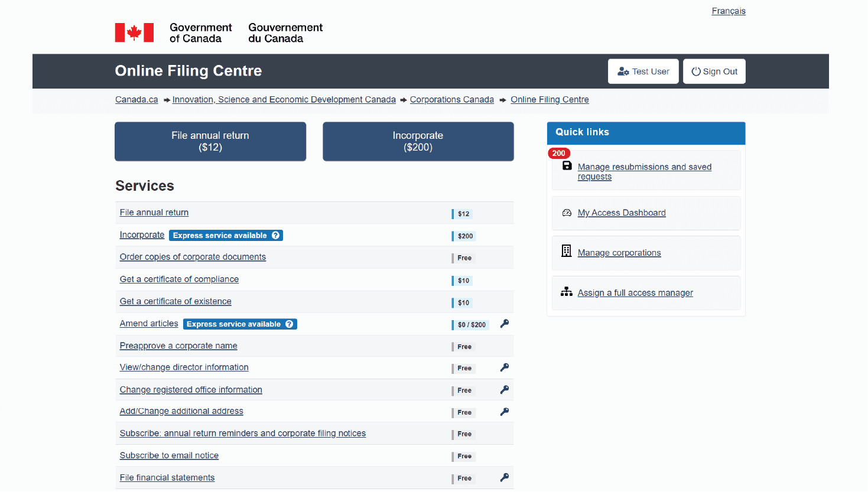Click the hierarchy icon beside Assign a full access manager

click(x=566, y=291)
